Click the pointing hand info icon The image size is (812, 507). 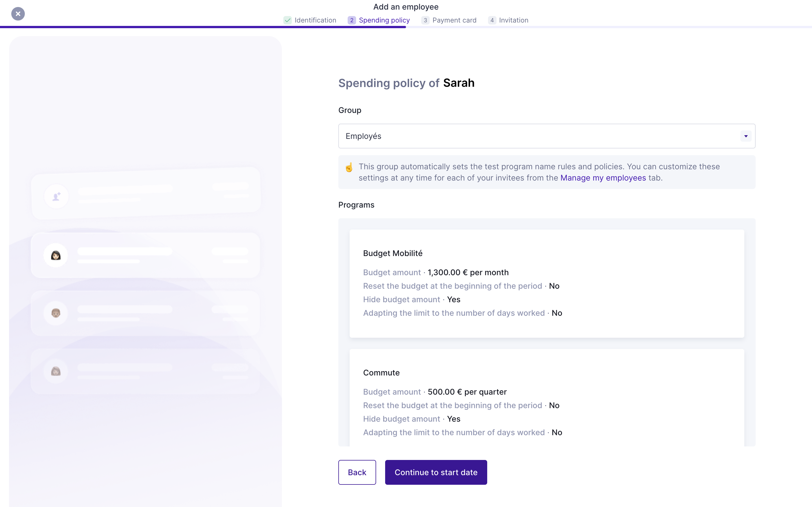pos(349,167)
